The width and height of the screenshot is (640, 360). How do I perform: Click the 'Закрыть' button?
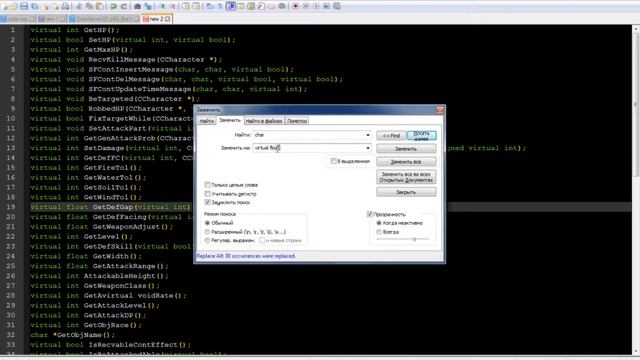tap(406, 192)
